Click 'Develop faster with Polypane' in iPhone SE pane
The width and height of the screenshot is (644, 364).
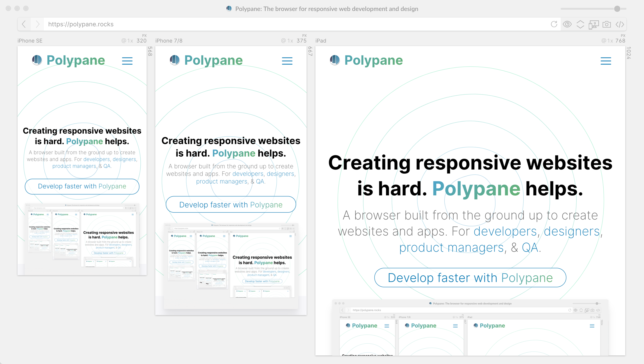(82, 187)
